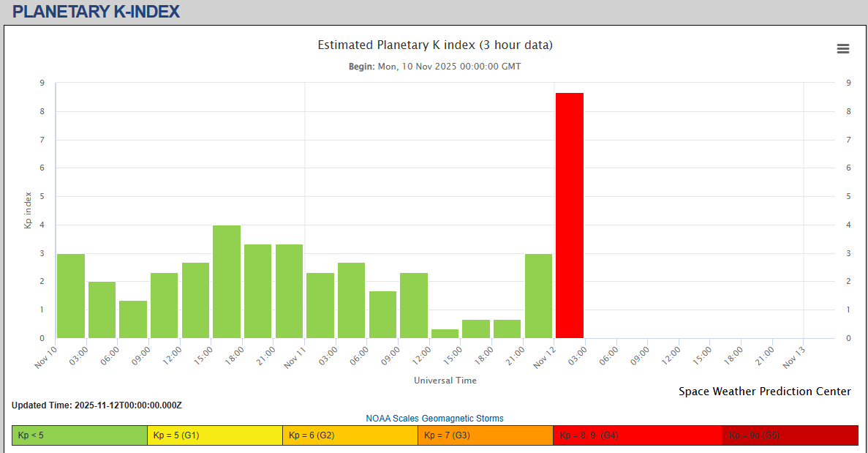868x453 pixels.
Task: Click the Nov 10 06:00 bar
Action: click(x=133, y=319)
